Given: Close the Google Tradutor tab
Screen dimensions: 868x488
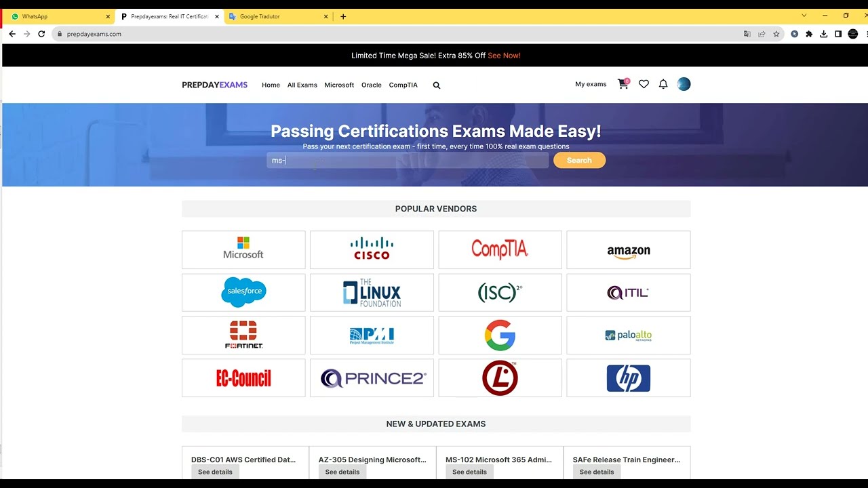Looking at the screenshot, I should tap(326, 16).
